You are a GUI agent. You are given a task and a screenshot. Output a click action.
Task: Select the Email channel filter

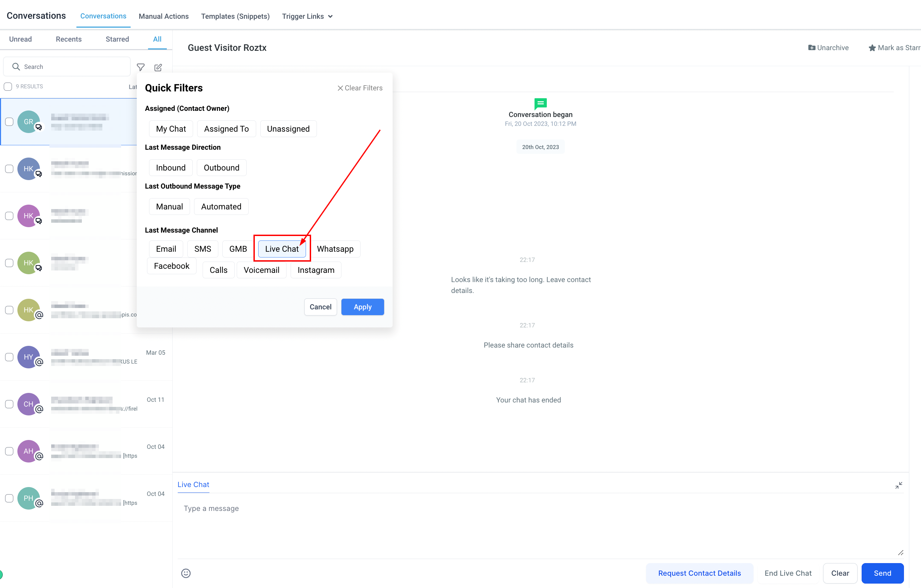click(x=166, y=249)
